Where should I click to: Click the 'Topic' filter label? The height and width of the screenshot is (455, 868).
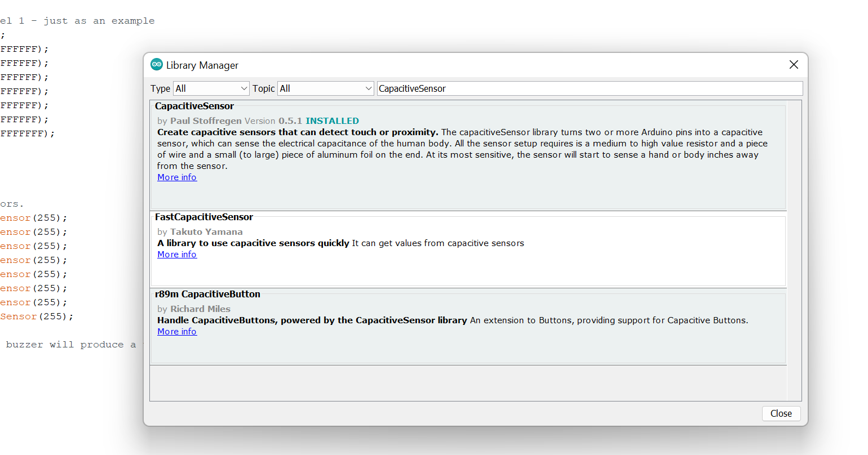click(x=263, y=88)
